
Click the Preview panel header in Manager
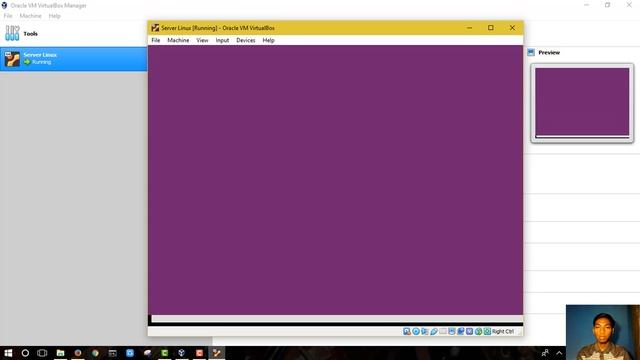pos(549,53)
